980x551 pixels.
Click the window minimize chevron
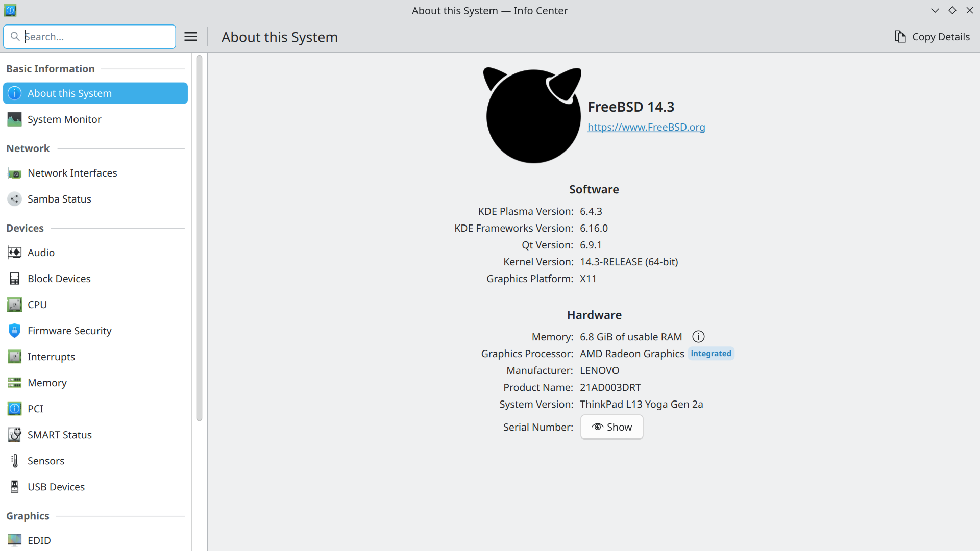tap(935, 10)
